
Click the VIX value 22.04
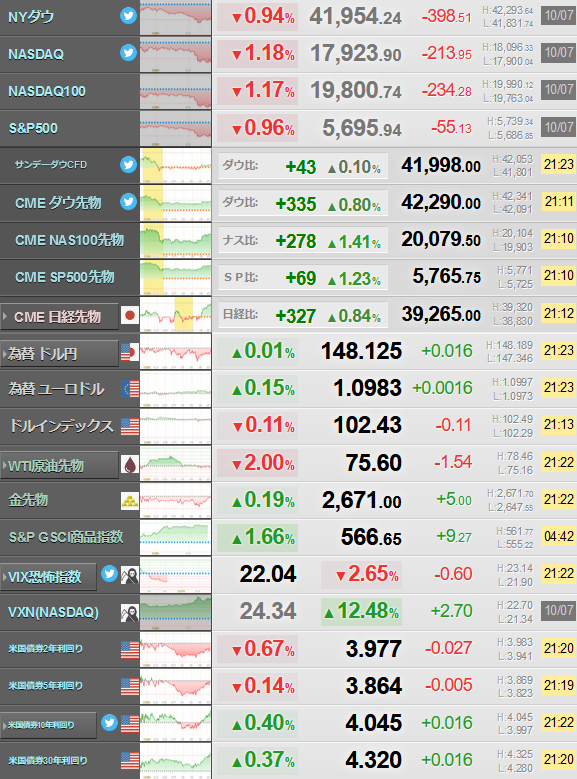(x=268, y=574)
